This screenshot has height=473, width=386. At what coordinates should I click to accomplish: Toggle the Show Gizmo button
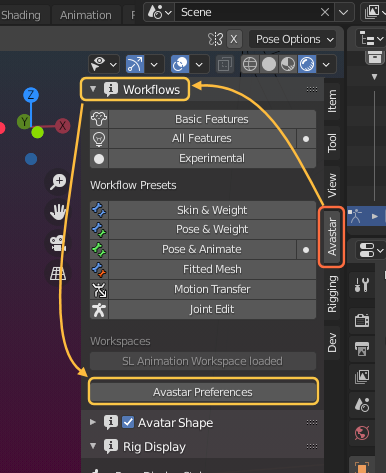click(x=135, y=64)
